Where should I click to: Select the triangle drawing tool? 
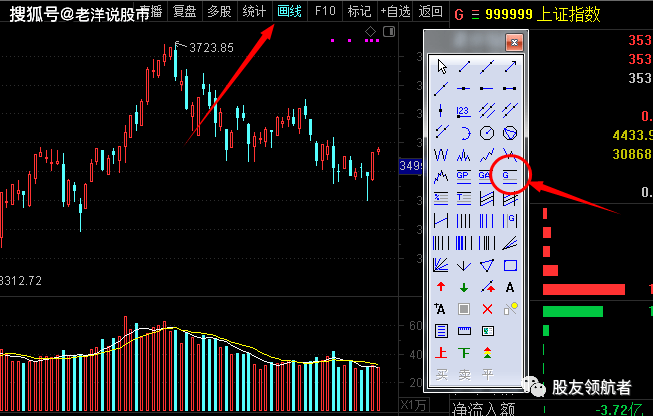pyautogui.click(x=487, y=265)
